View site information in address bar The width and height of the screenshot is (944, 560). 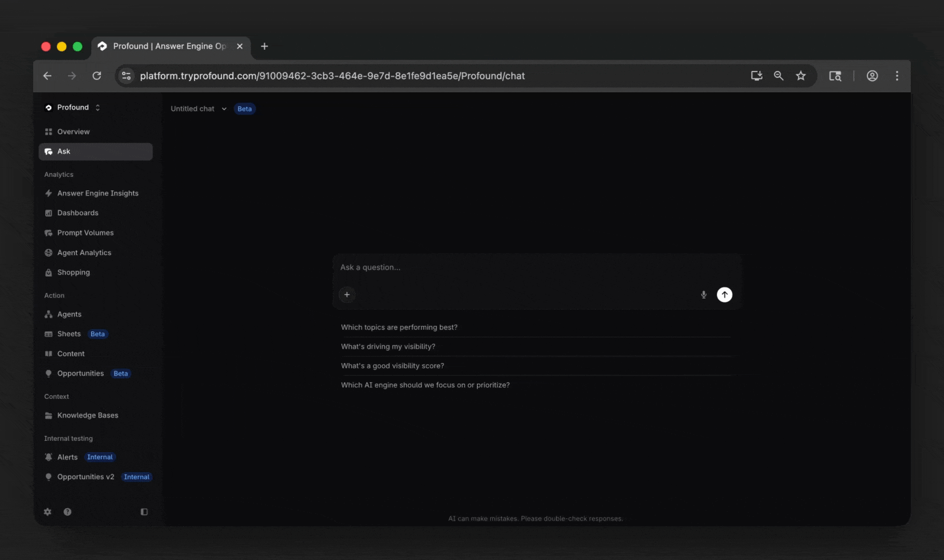tap(126, 76)
